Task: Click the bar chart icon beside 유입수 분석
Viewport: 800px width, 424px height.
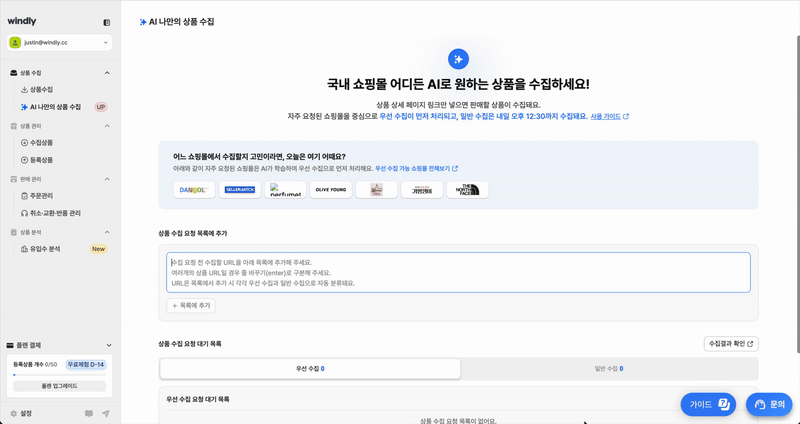Action: tap(24, 249)
